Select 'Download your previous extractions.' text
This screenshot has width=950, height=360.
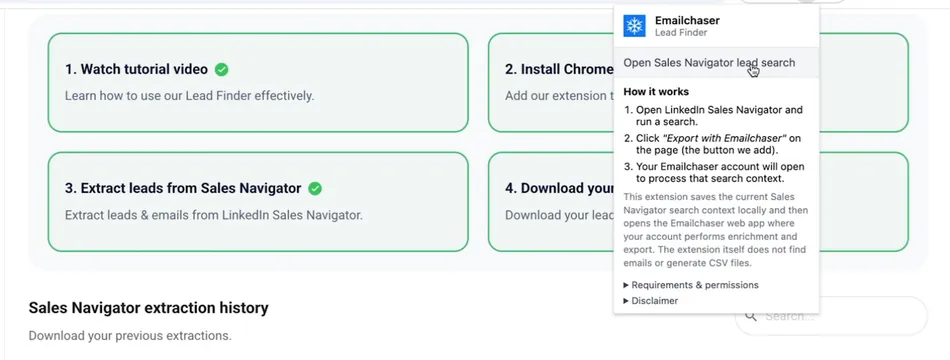(x=130, y=335)
